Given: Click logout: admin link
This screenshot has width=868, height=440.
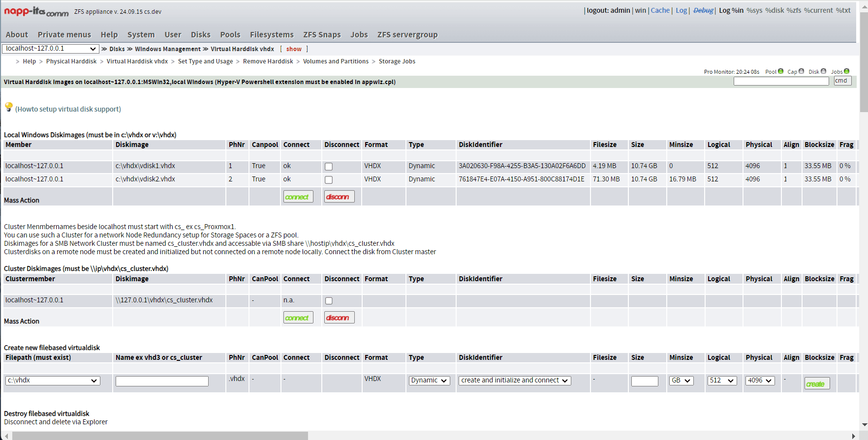Looking at the screenshot, I should coord(608,10).
